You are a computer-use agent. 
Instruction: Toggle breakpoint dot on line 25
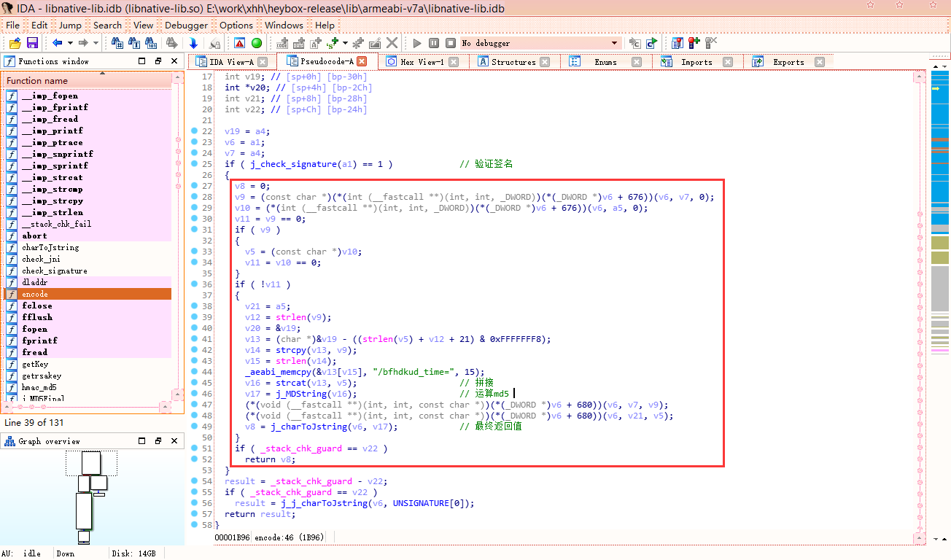click(194, 164)
